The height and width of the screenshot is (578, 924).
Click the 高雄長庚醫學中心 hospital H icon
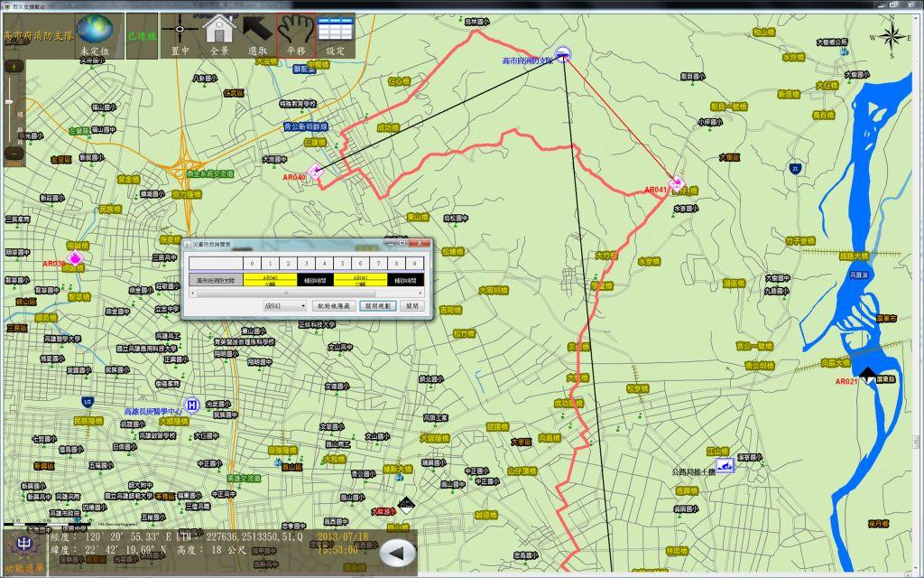(191, 405)
